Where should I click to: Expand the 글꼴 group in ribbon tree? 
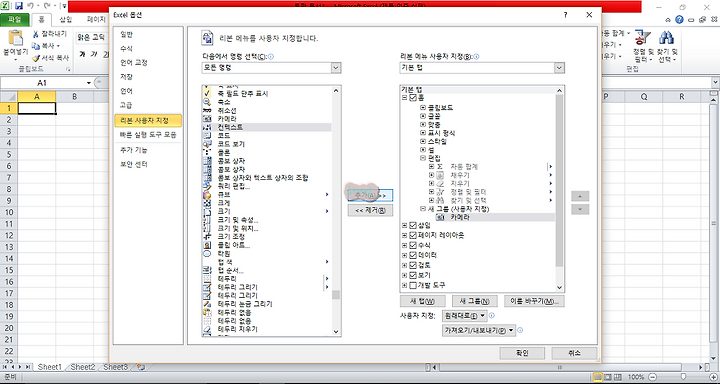pos(423,116)
